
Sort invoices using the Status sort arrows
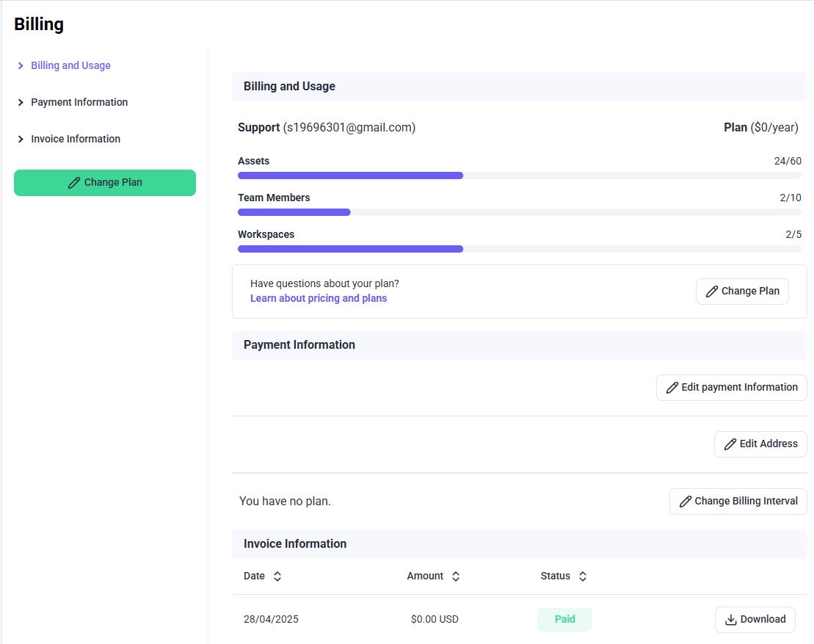(x=583, y=576)
